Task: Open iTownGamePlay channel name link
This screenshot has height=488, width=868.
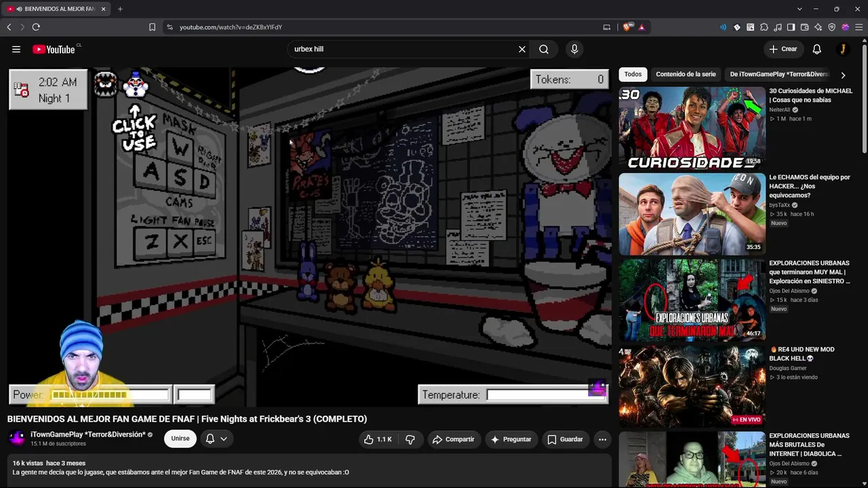Action: [88, 434]
